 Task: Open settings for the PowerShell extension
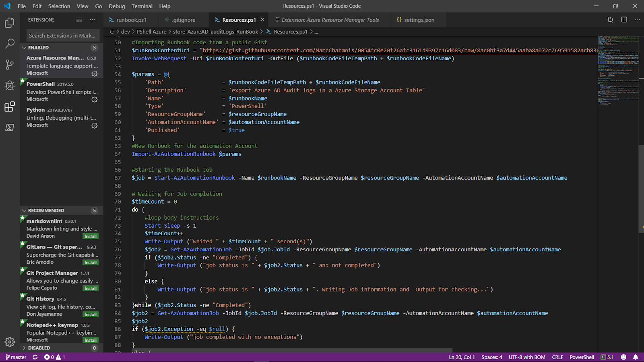[x=94, y=99]
